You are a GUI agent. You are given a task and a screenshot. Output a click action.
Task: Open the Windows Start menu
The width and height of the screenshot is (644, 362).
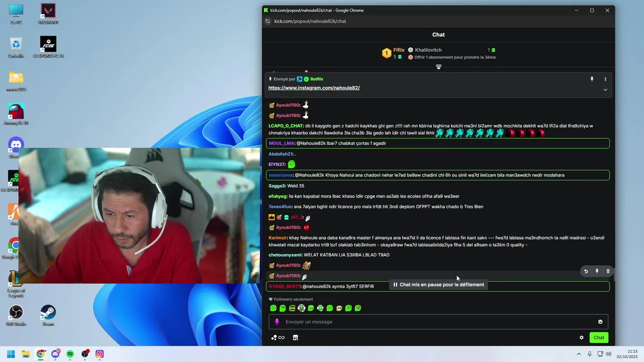(11, 354)
